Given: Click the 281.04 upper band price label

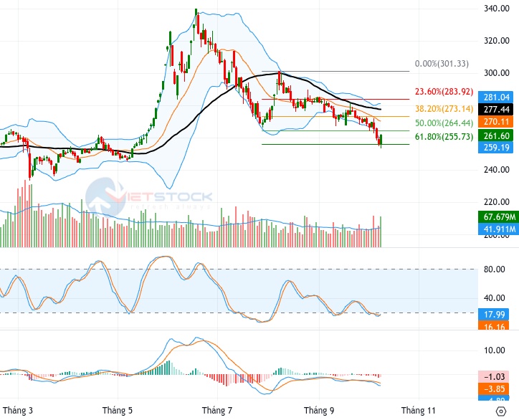Looking at the screenshot, I should [496, 97].
